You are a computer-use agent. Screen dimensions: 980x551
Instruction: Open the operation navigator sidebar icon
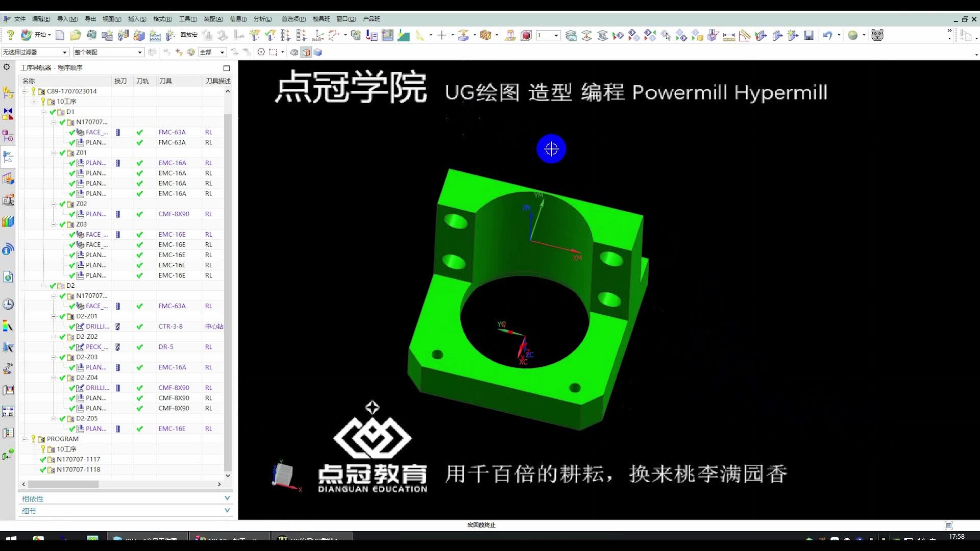pyautogui.click(x=8, y=157)
